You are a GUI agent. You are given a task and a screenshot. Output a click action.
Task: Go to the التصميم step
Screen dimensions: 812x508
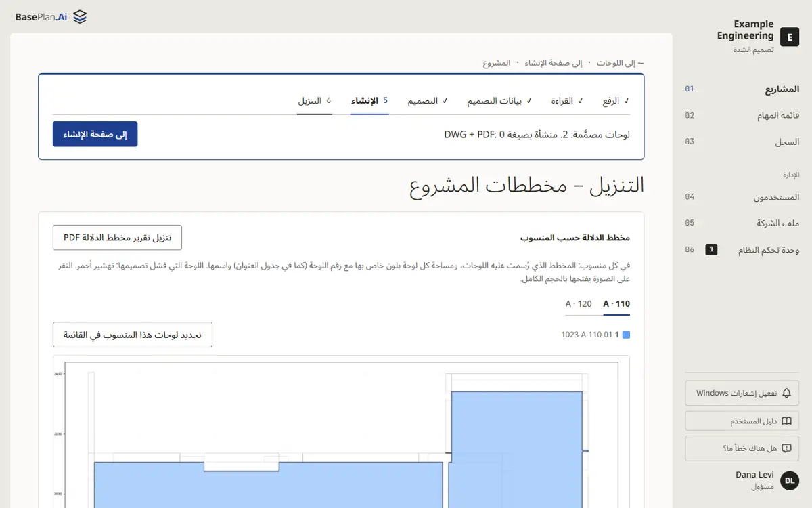pyautogui.click(x=427, y=101)
